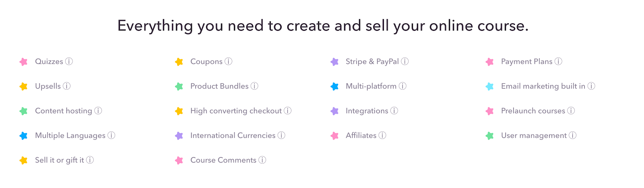Click the info icon after User management

[x=573, y=135]
